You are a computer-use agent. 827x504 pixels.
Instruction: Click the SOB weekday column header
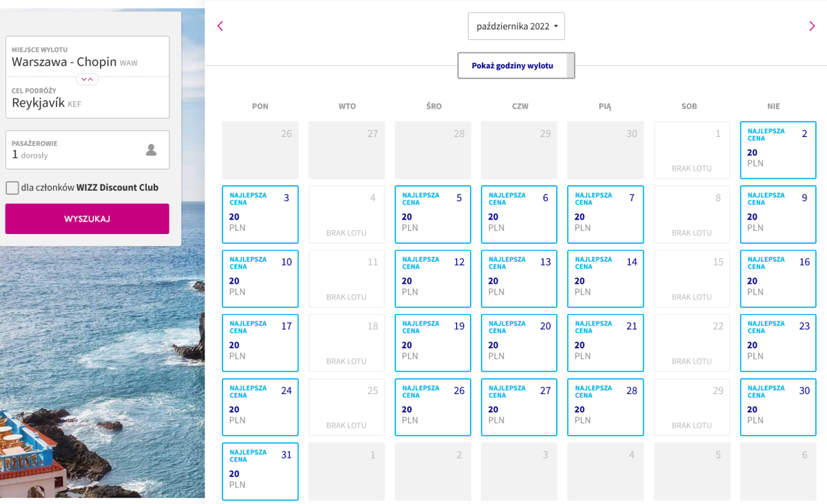[x=689, y=106]
